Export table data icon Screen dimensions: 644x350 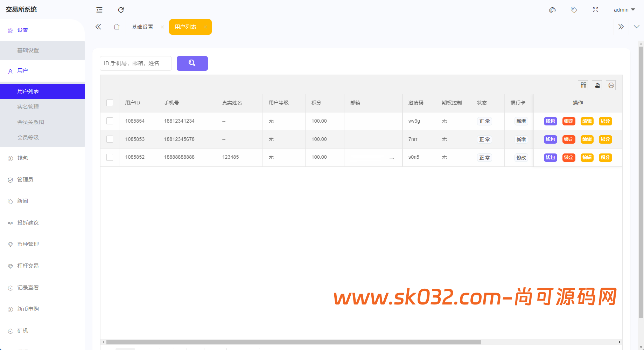597,85
